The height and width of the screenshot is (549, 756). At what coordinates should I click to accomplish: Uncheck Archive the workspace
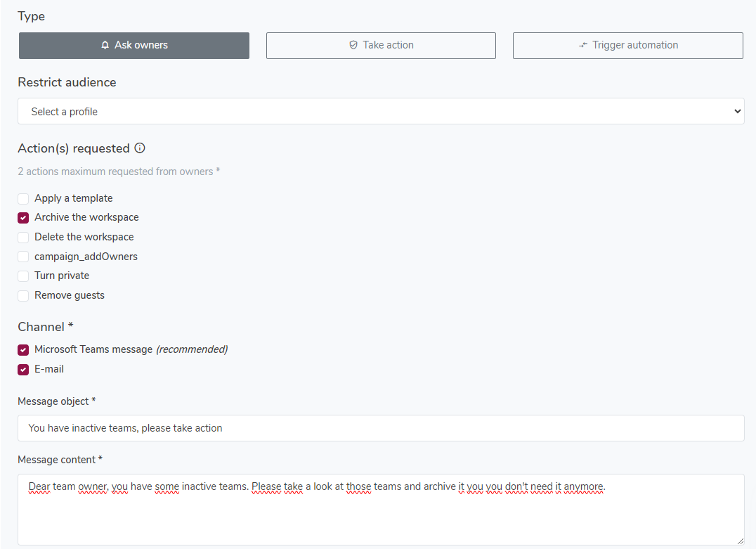coord(22,217)
